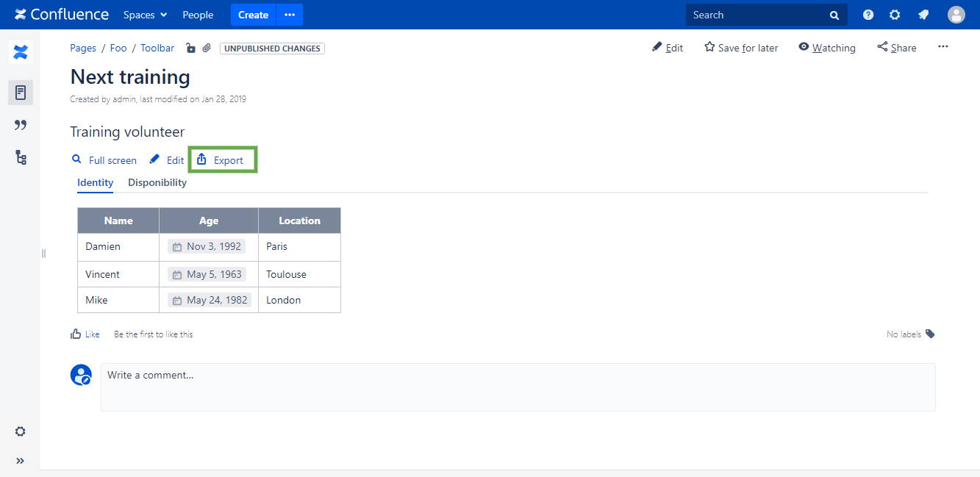The image size is (980, 477).
Task: Select the Blog icon in the sidebar
Action: pyautogui.click(x=20, y=124)
